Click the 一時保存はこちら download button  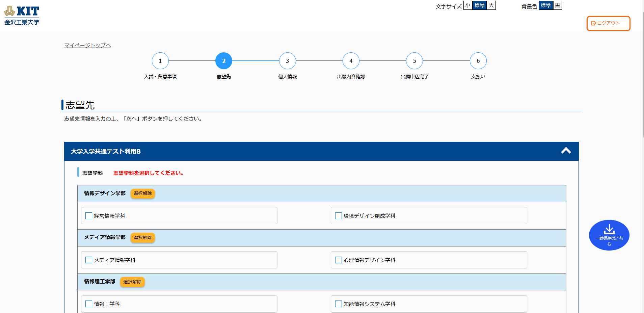(x=609, y=235)
